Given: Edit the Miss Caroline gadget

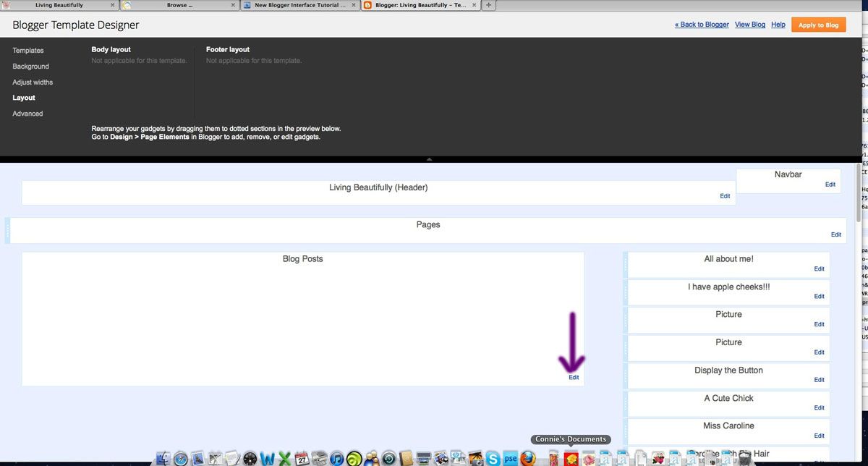Looking at the screenshot, I should [x=819, y=436].
